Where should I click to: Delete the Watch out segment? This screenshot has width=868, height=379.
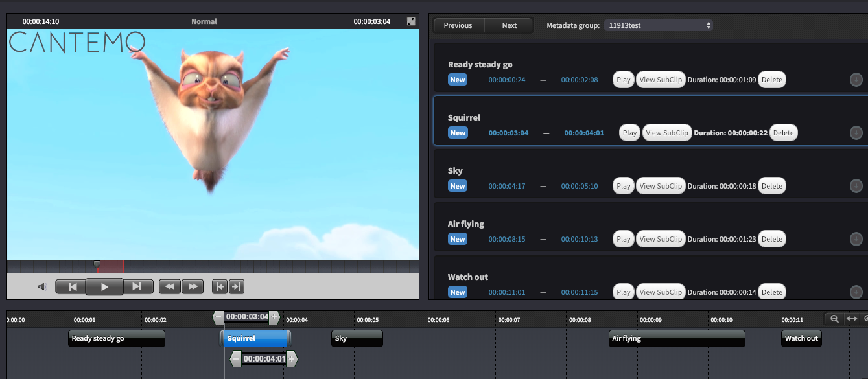[772, 292]
